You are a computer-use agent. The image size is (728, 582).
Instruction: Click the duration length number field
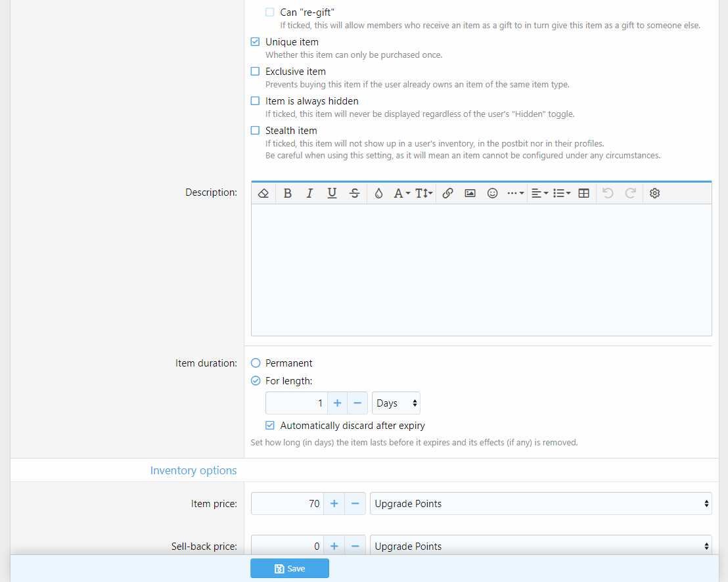click(x=296, y=403)
